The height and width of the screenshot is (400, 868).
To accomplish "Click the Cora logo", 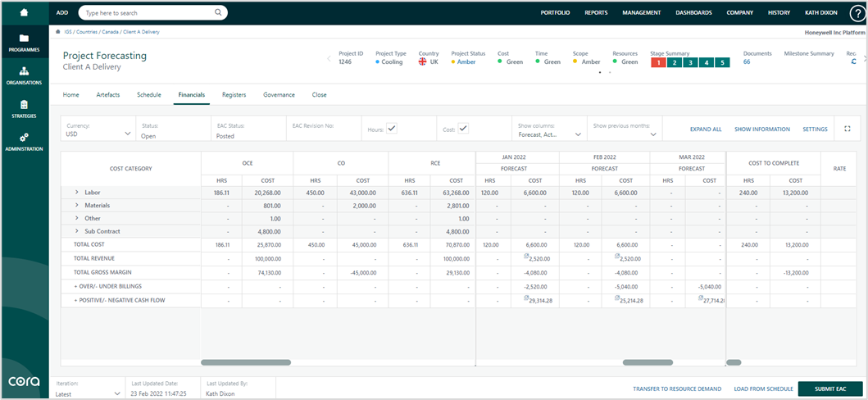I will (24, 382).
